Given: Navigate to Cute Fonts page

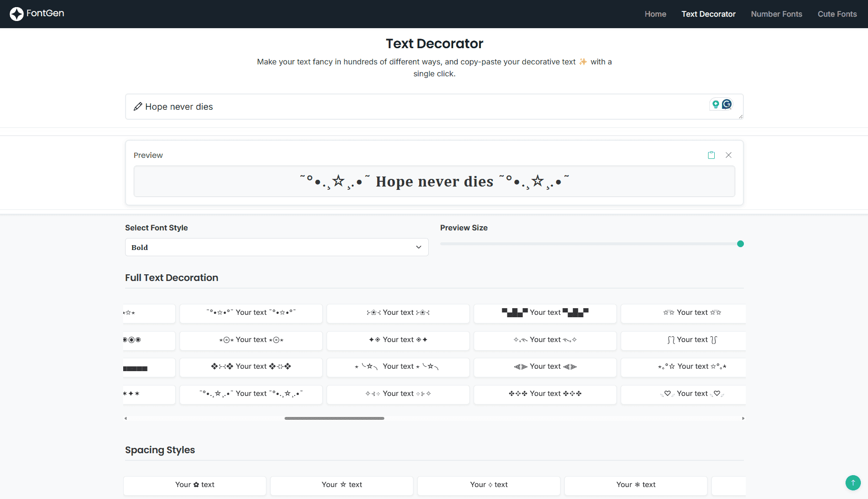Looking at the screenshot, I should click(x=837, y=14).
